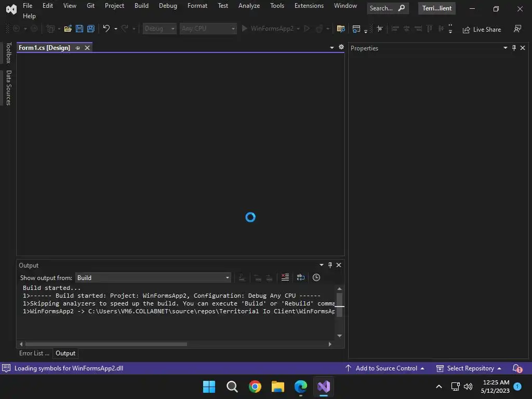Screen dimensions: 532x399
Task: Toggle auto hide pin on Properties panel
Action: pyautogui.click(x=514, y=48)
